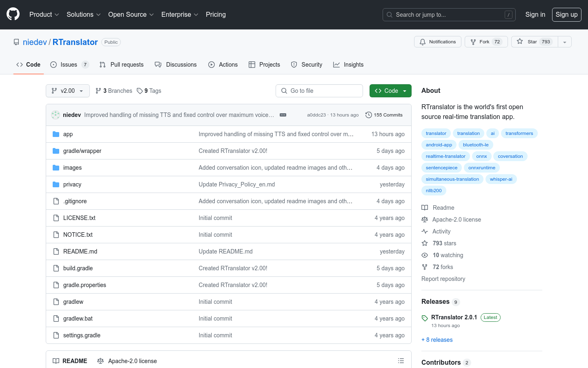Click the branch icon next to 3 Branches
The height and width of the screenshot is (368, 588).
click(x=98, y=91)
